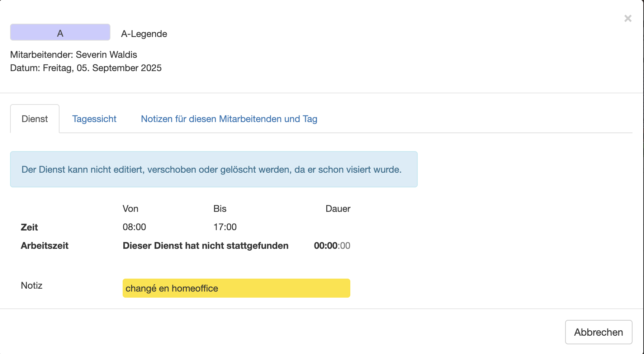Click the yellow note field 'changé en homeoffice'

coord(236,288)
